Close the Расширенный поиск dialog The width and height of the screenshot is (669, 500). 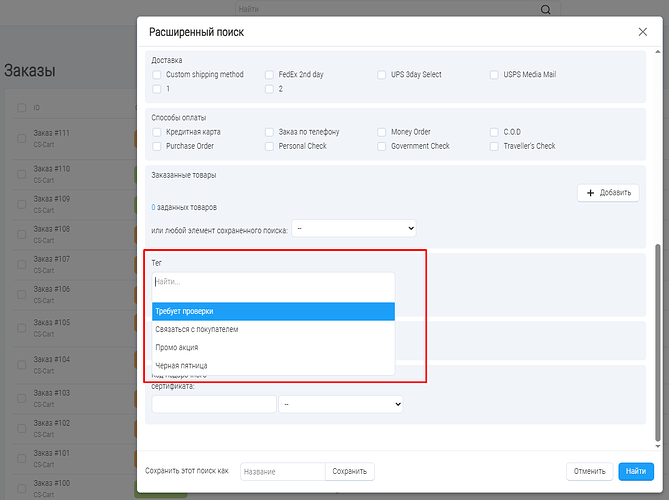[643, 32]
